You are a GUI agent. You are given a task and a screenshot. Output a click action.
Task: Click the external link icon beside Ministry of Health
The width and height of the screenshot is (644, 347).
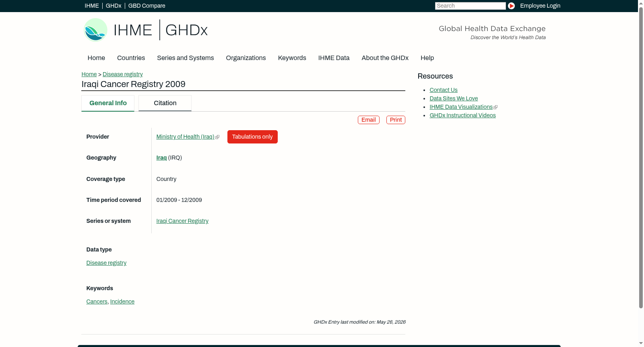[217, 137]
